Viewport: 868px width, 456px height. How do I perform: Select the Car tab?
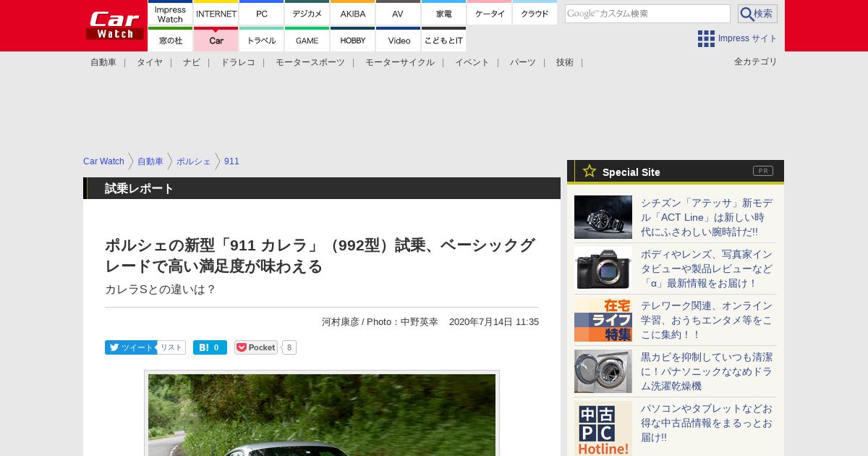[216, 40]
